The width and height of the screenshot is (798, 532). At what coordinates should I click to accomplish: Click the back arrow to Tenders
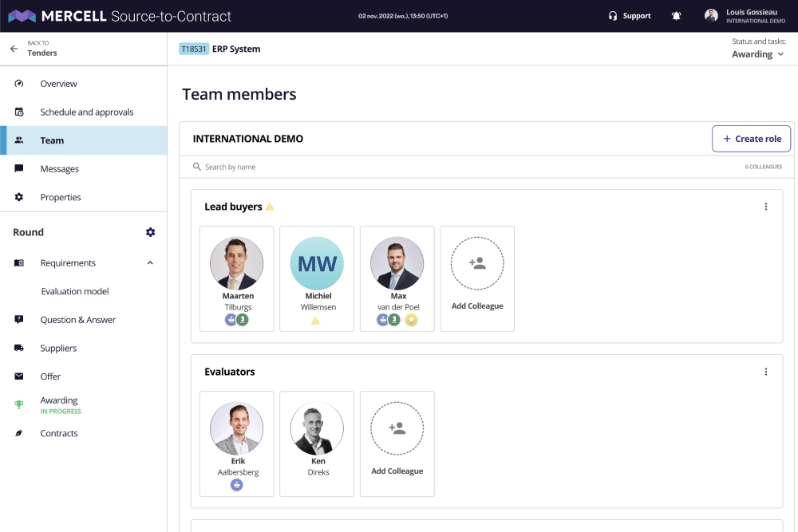[14, 49]
